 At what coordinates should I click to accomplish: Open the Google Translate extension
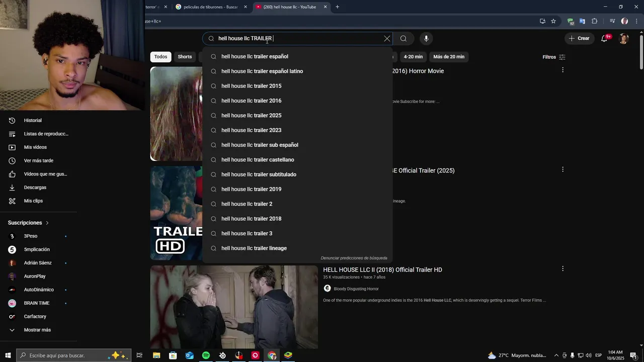pyautogui.click(x=582, y=21)
